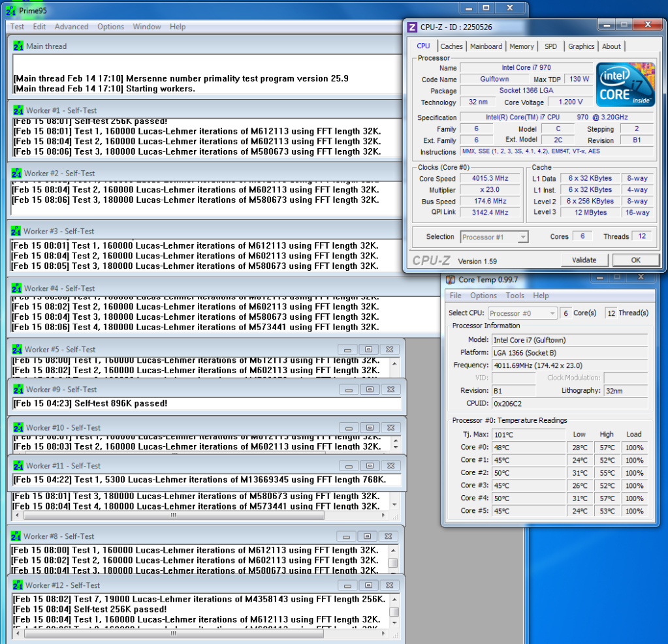The width and height of the screenshot is (668, 644).
Task: Open the Help menu in Core Temp
Action: pyautogui.click(x=541, y=296)
